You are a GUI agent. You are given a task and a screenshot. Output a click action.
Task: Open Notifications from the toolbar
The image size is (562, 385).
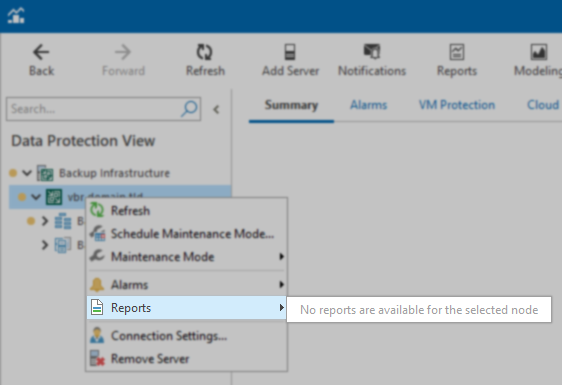pos(372,60)
